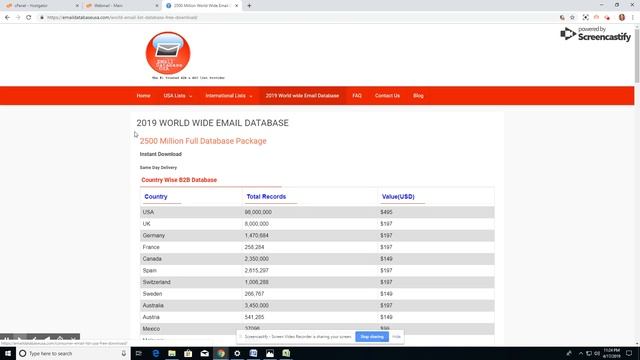
Task: Close the active 2500 Million tab
Action: (x=236, y=6)
